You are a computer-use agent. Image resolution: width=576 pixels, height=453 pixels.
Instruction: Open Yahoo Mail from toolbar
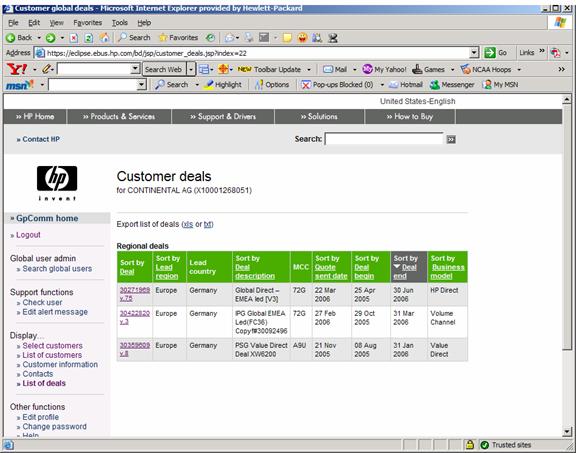point(335,69)
